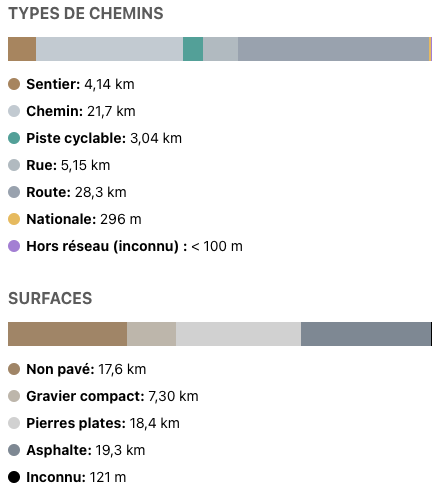The width and height of the screenshot is (440, 496).
Task: Click the teal Piste cyclable legend dot
Action: [x=14, y=138]
